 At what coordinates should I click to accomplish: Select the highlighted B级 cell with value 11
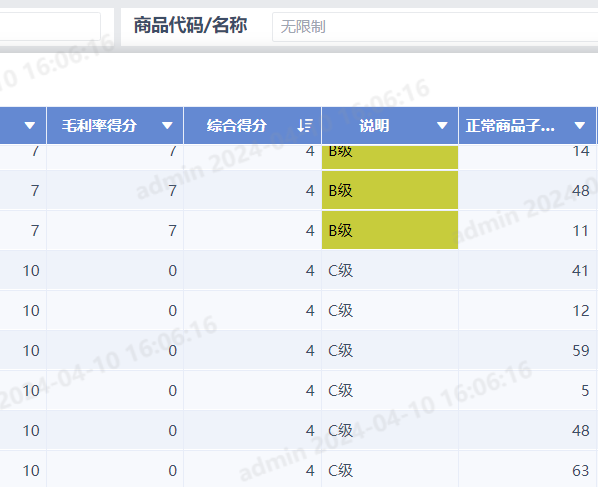tap(390, 230)
